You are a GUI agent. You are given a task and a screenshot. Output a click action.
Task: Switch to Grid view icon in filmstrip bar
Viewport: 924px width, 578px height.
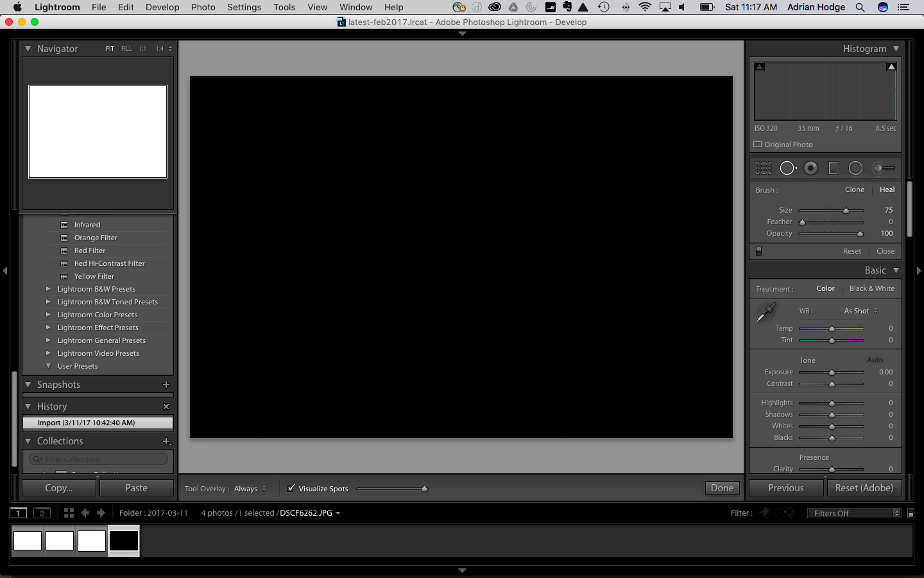pyautogui.click(x=69, y=513)
